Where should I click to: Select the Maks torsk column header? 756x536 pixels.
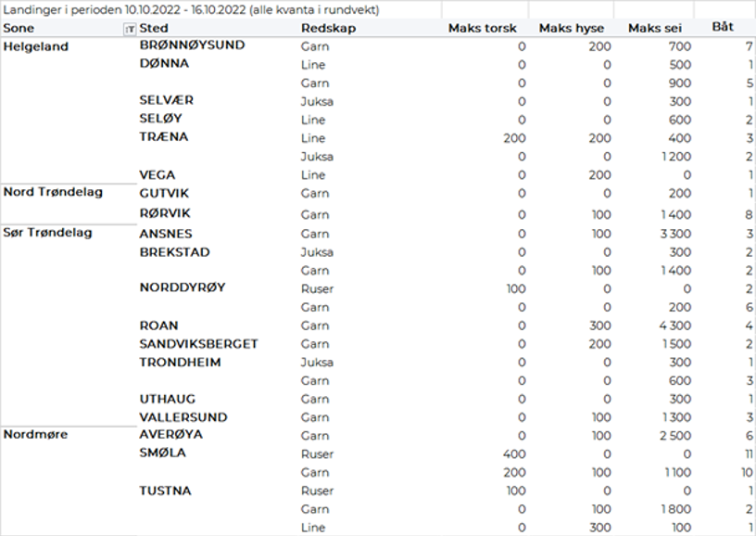pyautogui.click(x=482, y=29)
